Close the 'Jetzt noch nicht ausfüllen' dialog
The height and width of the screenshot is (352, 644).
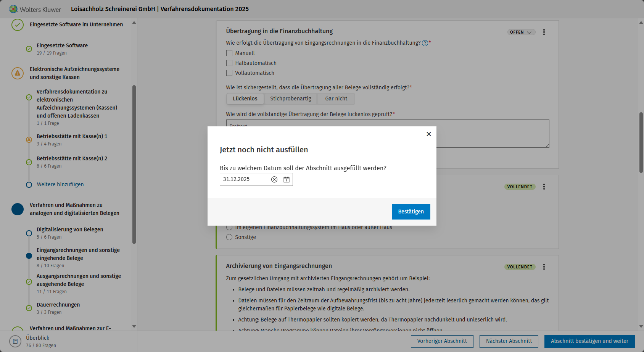click(429, 134)
